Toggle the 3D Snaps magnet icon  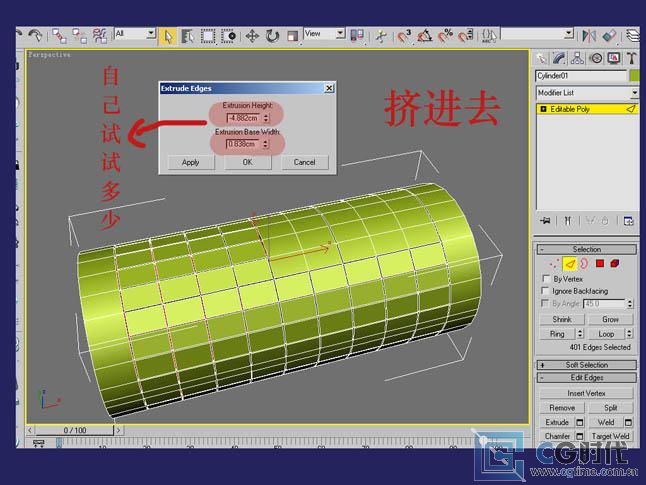click(404, 36)
